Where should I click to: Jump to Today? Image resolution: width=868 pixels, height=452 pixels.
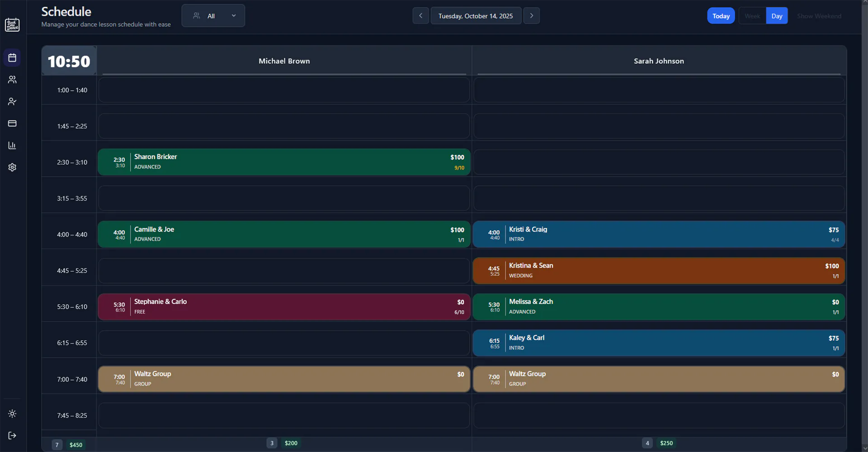coord(721,16)
